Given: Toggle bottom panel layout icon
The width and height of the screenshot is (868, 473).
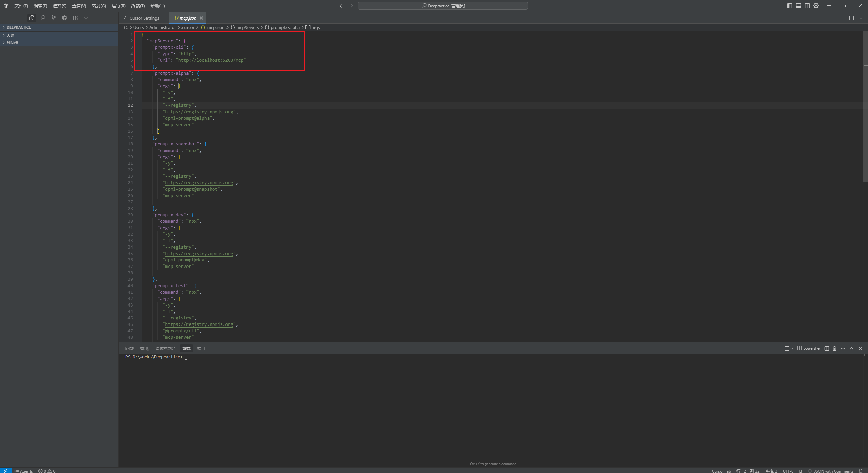Looking at the screenshot, I should pos(798,6).
